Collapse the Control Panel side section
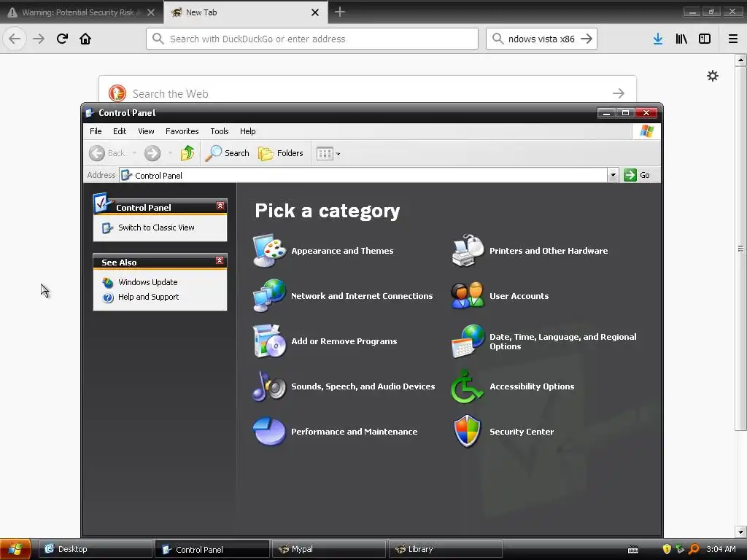Image resolution: width=747 pixels, height=560 pixels. [x=220, y=206]
